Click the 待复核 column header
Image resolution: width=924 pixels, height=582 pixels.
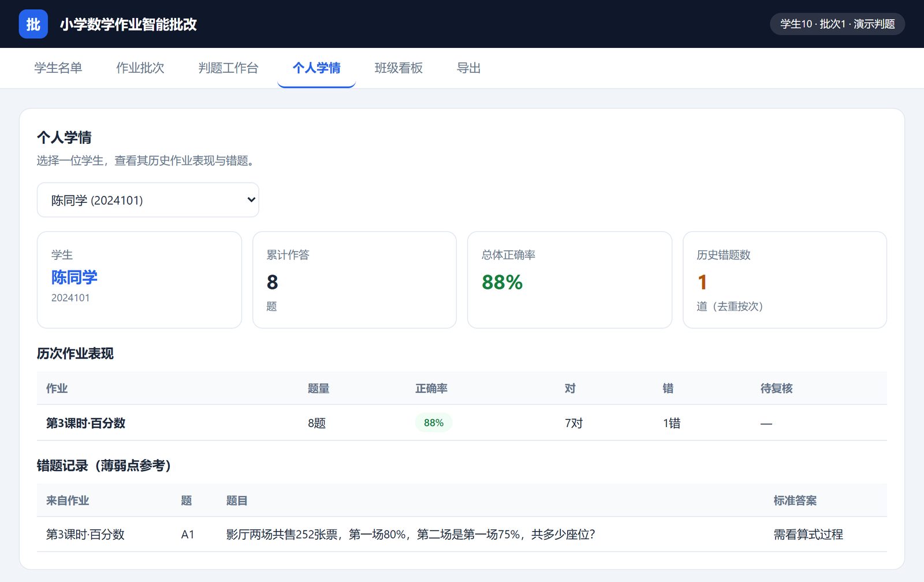tap(776, 388)
